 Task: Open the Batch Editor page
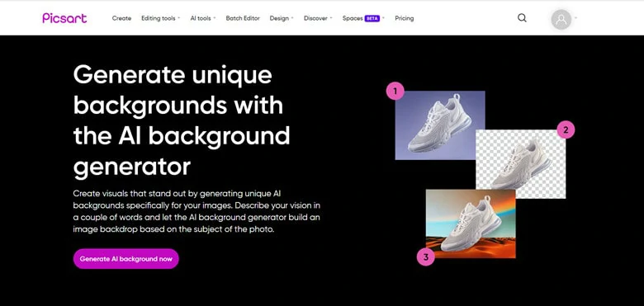243,18
